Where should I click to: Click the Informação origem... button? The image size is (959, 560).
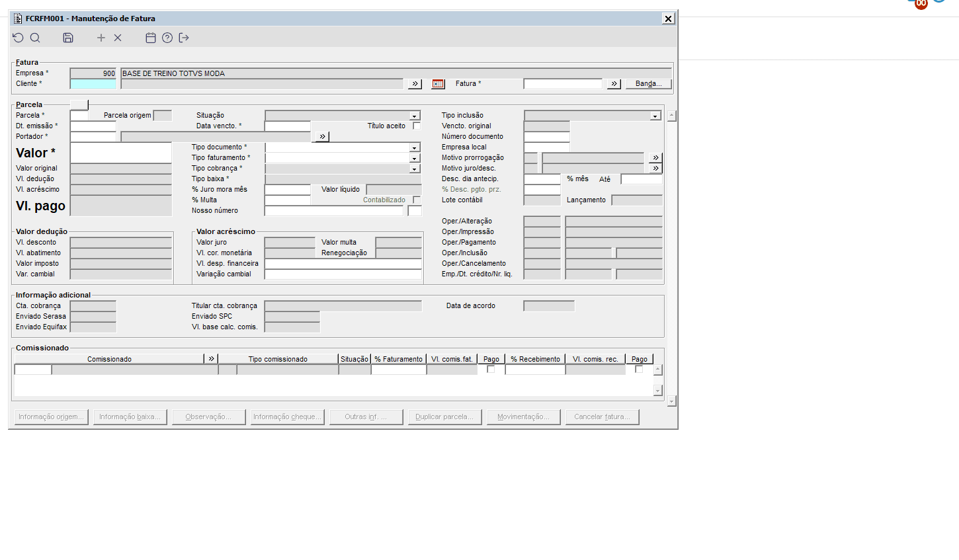(52, 417)
